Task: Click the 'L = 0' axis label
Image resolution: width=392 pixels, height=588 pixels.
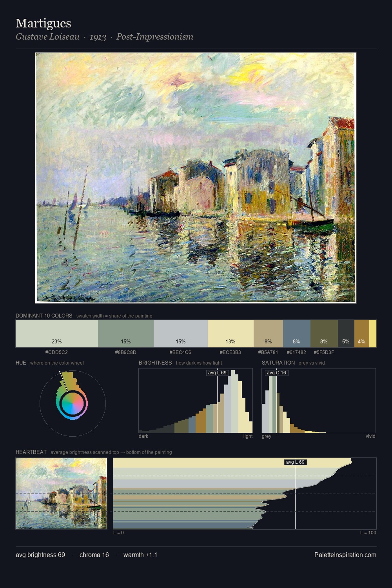Action: click(x=118, y=533)
